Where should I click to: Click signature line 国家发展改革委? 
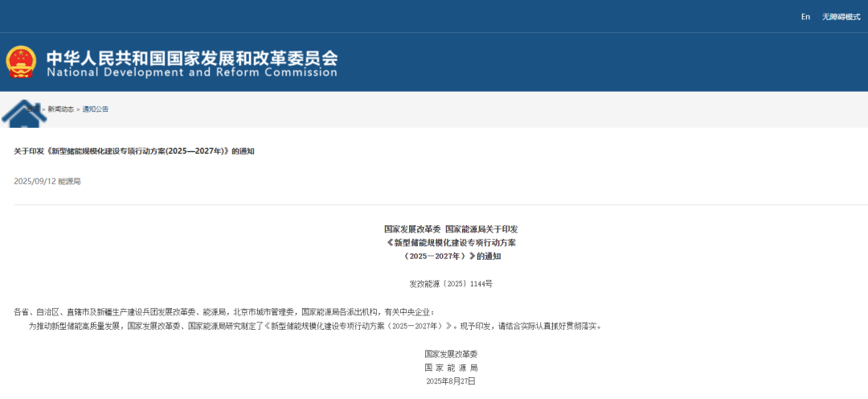tap(451, 354)
